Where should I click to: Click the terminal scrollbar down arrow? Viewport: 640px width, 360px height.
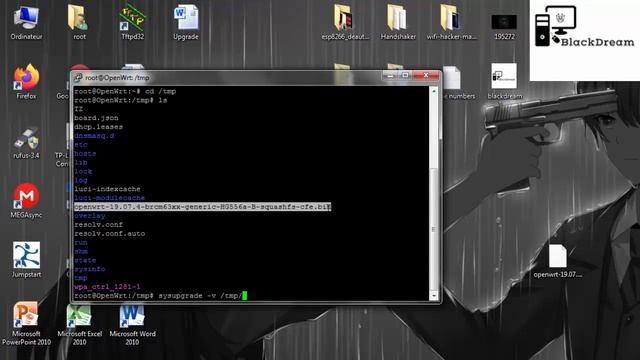(434, 295)
